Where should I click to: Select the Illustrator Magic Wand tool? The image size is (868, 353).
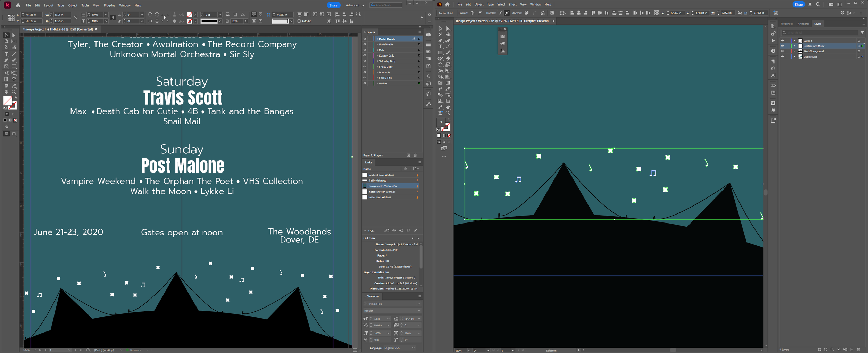click(x=440, y=35)
